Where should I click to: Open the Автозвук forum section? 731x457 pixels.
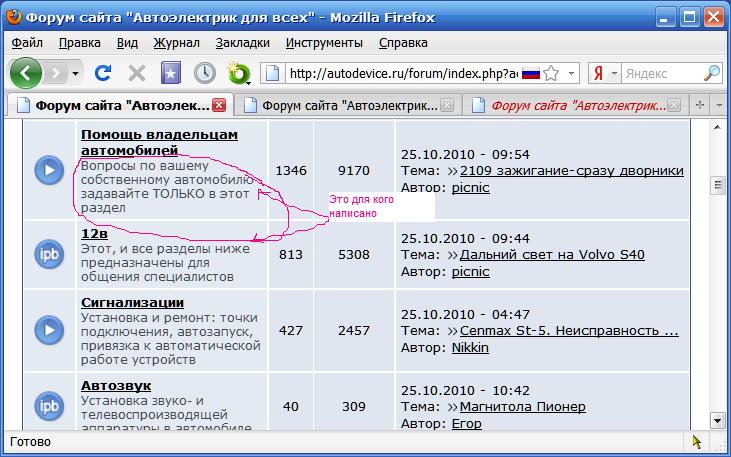tap(116, 386)
